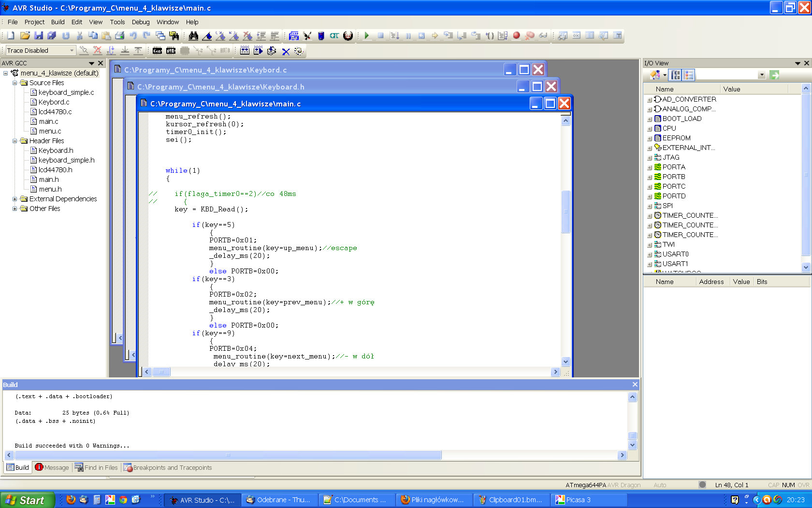
Task: Open the AVR programmer icon
Action: click(x=171, y=50)
